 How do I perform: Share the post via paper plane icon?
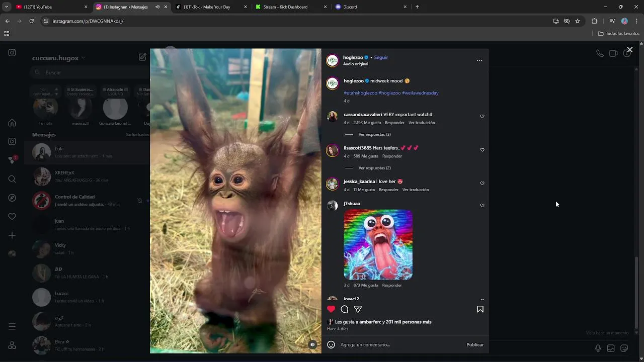coord(358,309)
